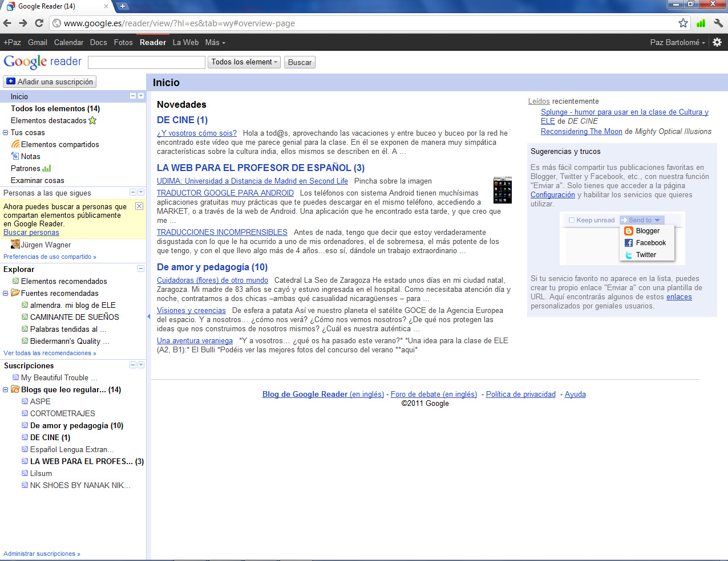728x561 pixels.
Task: Open the TRADUCTOR GOOGLE PARA ANDROID article
Action: 225,193
